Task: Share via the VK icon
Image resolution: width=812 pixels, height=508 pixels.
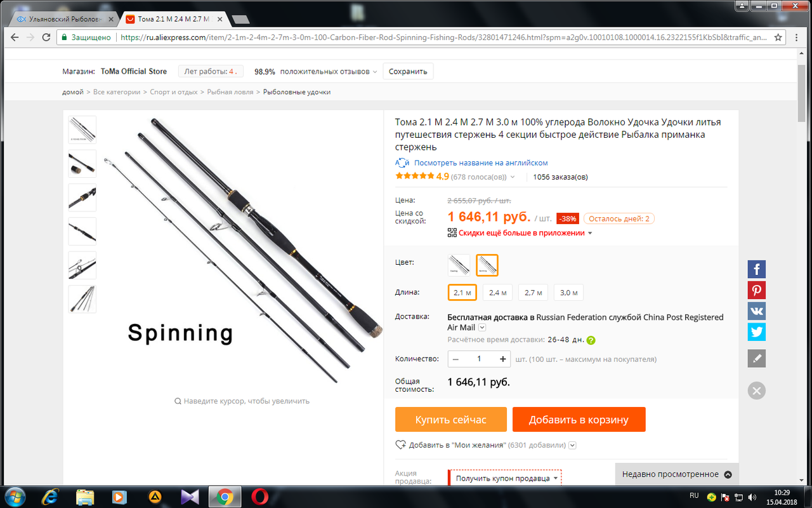Action: click(756, 311)
